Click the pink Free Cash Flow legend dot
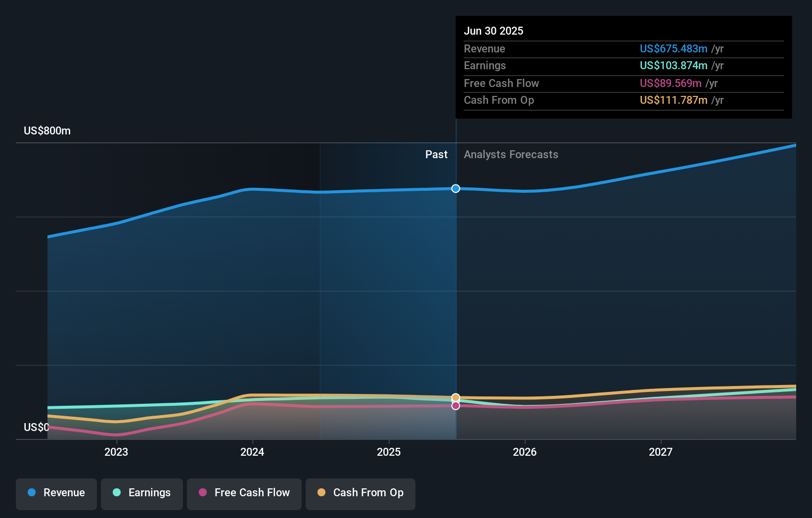Image resolution: width=812 pixels, height=518 pixels. point(202,493)
